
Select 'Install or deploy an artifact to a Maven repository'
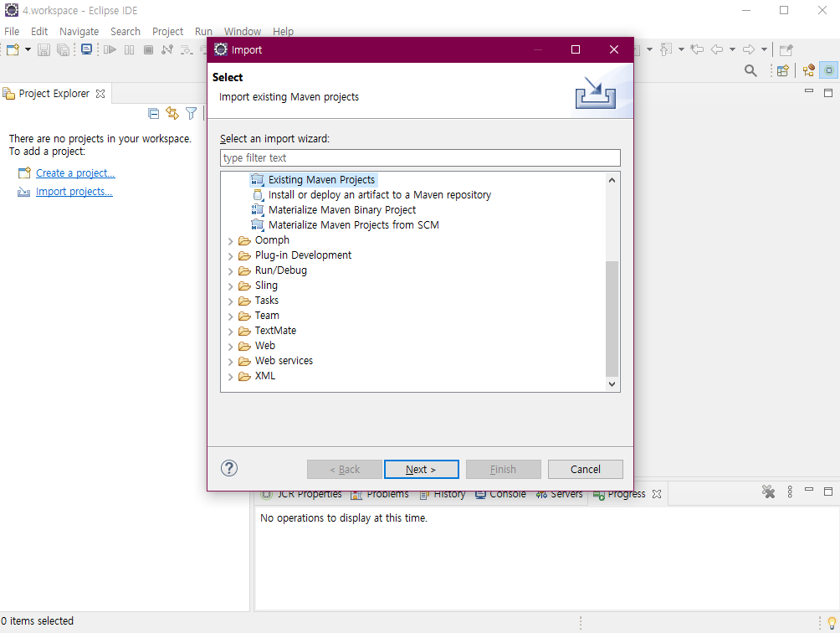click(x=379, y=194)
